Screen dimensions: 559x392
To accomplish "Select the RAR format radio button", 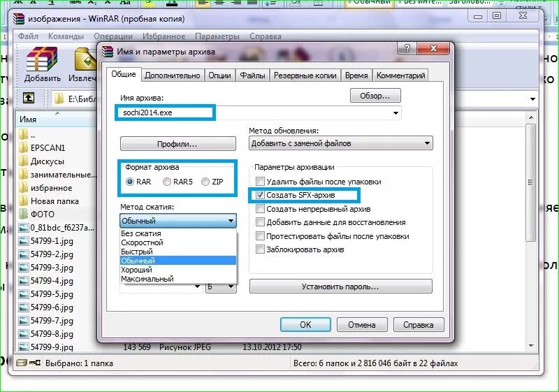I will 130,182.
